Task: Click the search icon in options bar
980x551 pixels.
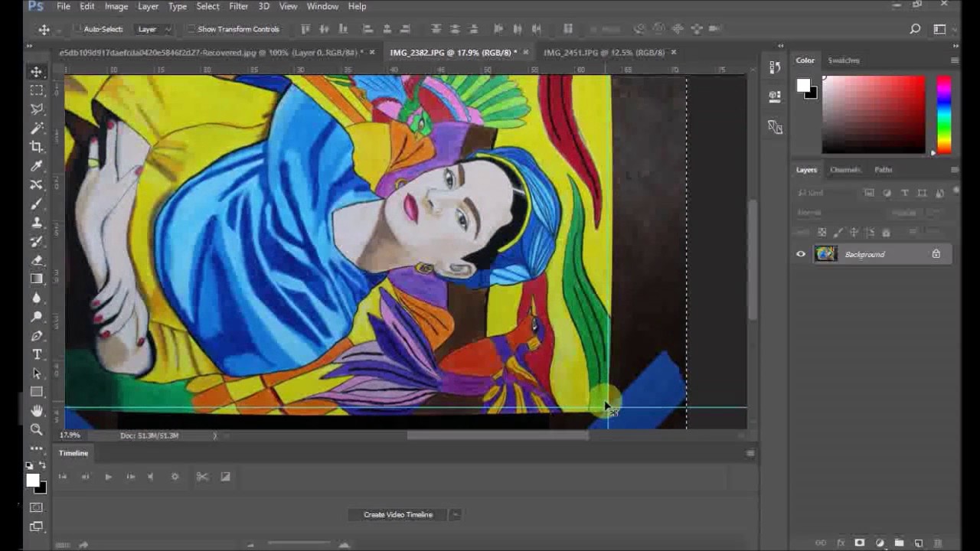Action: [915, 29]
